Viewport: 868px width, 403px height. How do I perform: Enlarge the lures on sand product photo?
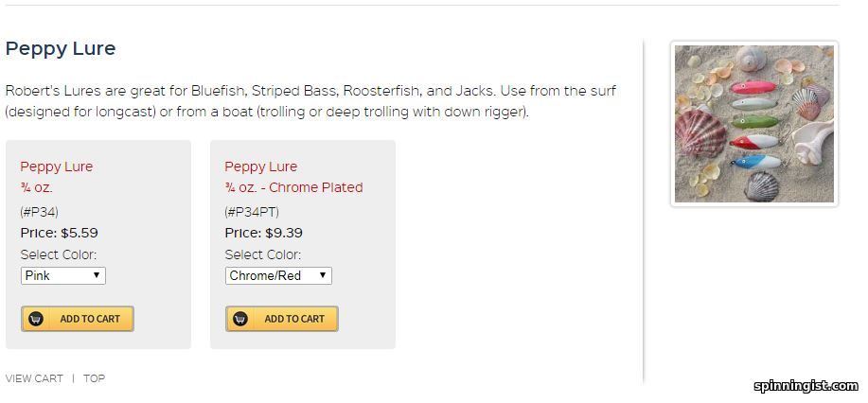[x=754, y=124]
